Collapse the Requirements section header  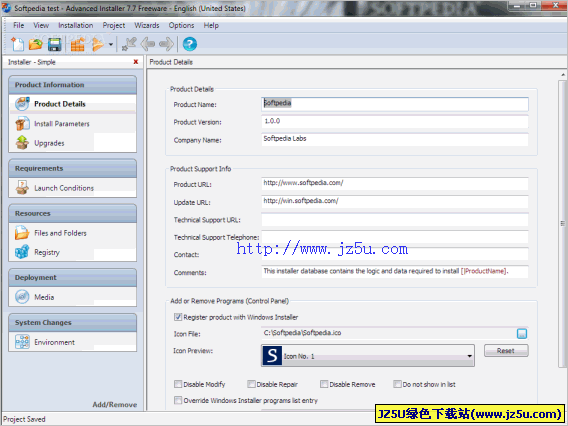point(72,168)
